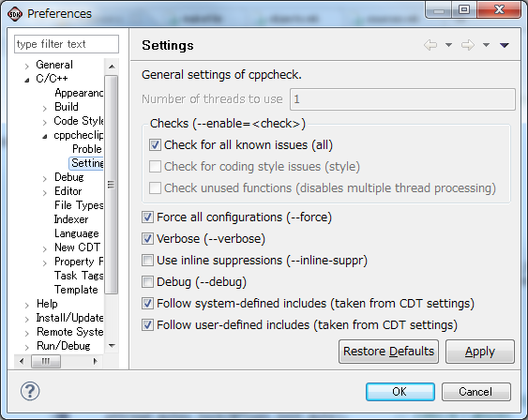
Task: Select Appearance in the preferences tree
Action: (79, 93)
